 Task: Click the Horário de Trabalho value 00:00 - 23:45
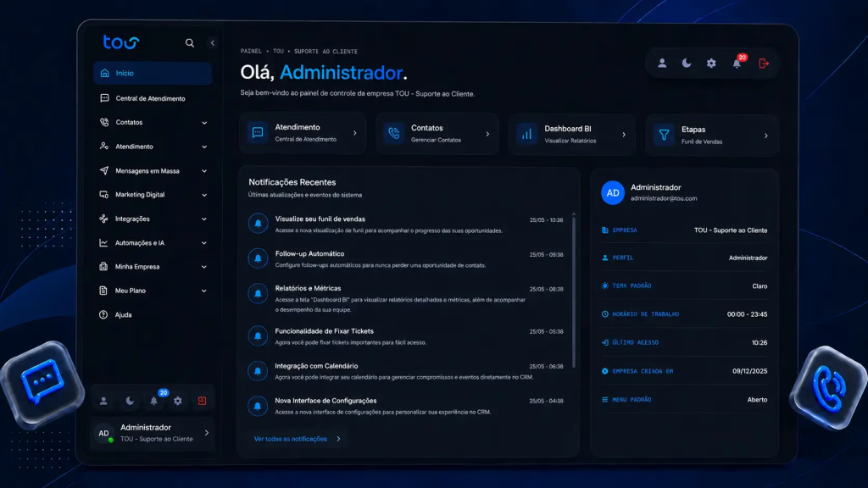click(x=747, y=314)
